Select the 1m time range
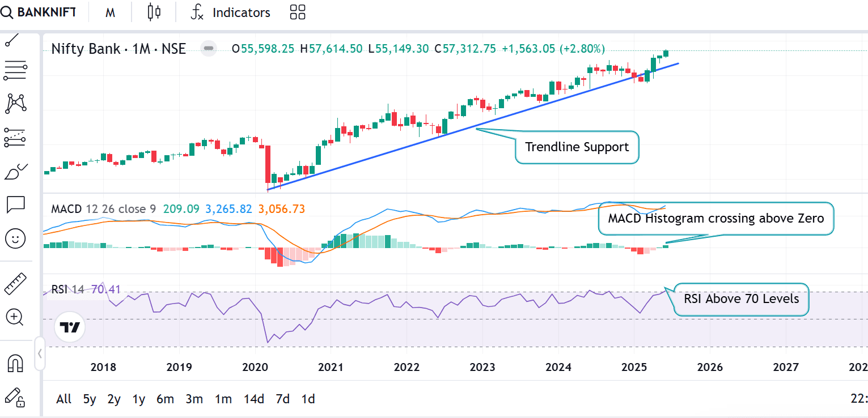 [x=223, y=399]
